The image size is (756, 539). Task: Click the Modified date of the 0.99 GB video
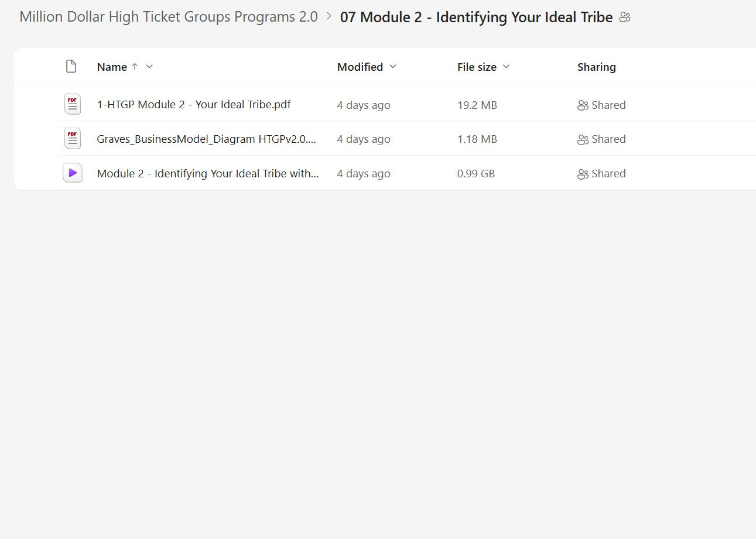click(364, 174)
